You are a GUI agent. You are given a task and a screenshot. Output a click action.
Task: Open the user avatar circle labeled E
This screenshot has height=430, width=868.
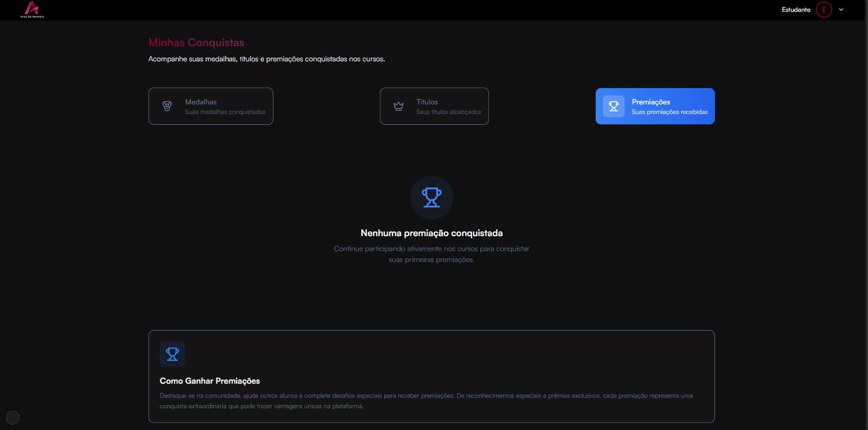[x=824, y=10]
